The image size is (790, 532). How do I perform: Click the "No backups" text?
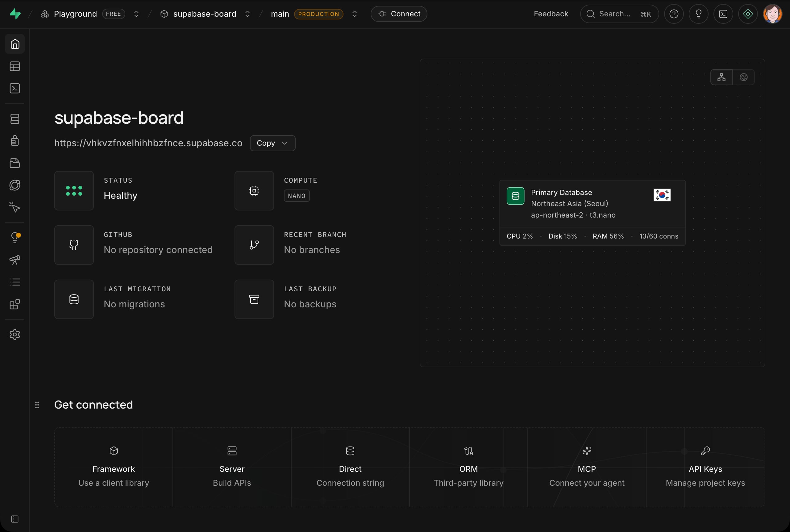[x=310, y=304]
